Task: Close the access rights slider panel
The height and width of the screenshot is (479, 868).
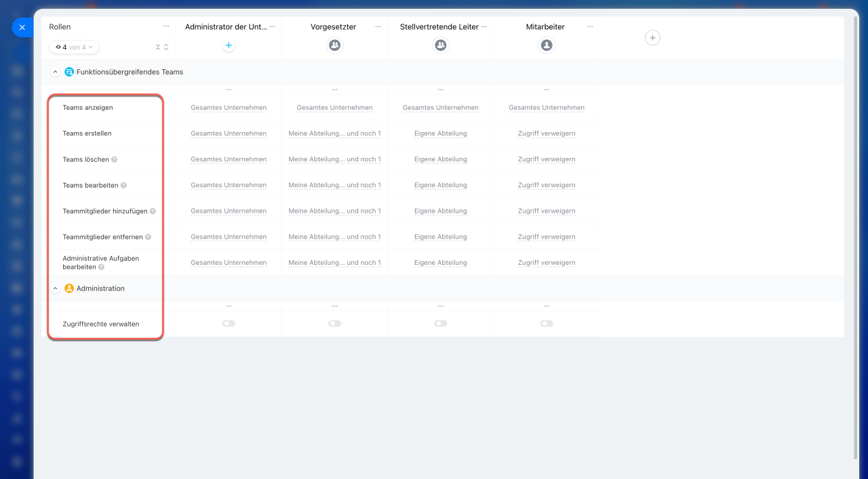Action: click(22, 28)
